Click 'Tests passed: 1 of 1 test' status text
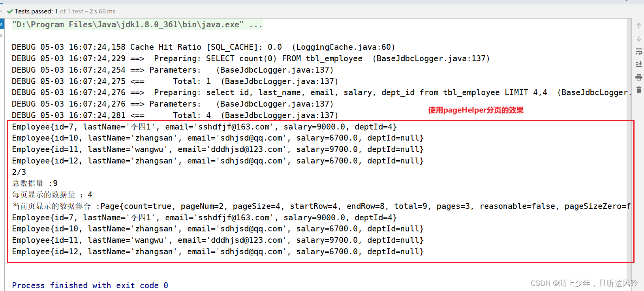The height and width of the screenshot is (291, 644). 65,11
